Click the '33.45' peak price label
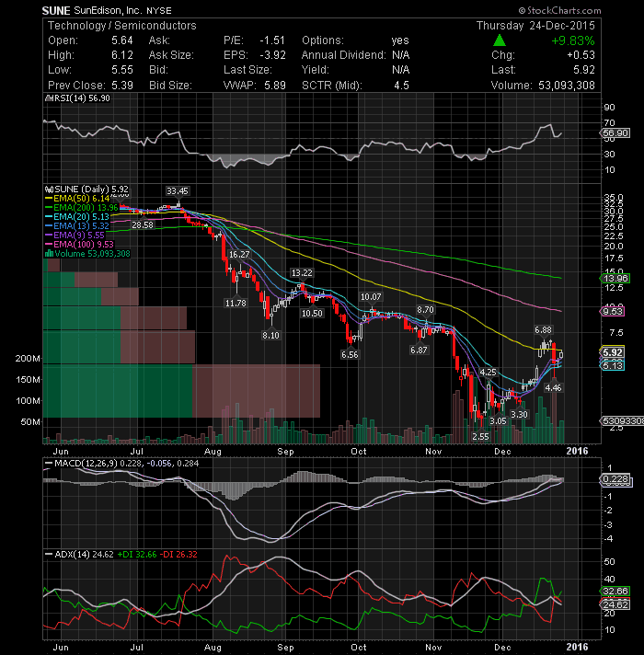Image resolution: width=644 pixels, height=655 pixels. pyautogui.click(x=177, y=191)
